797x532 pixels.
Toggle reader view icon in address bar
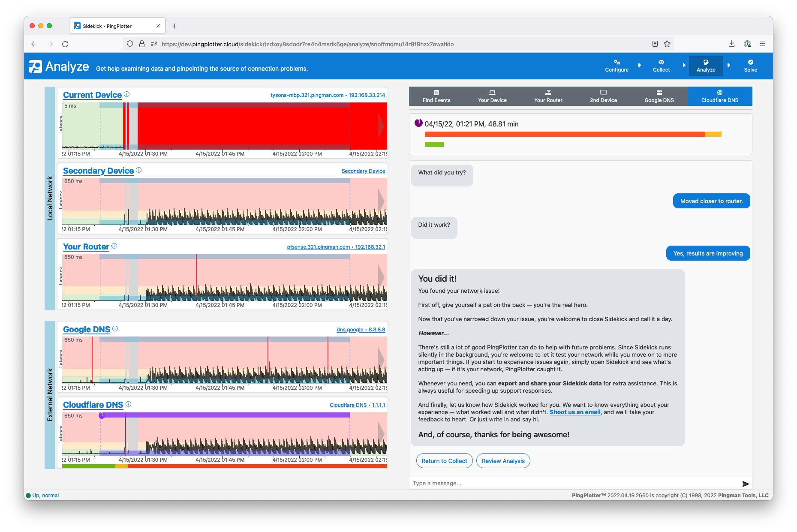[x=655, y=44]
